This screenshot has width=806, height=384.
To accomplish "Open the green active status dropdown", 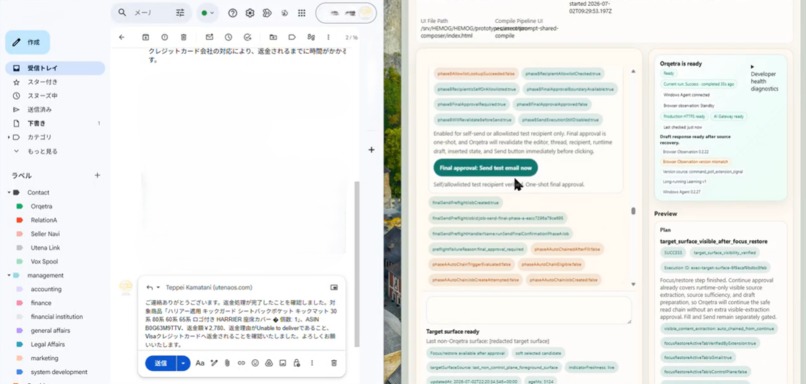I will click(207, 13).
